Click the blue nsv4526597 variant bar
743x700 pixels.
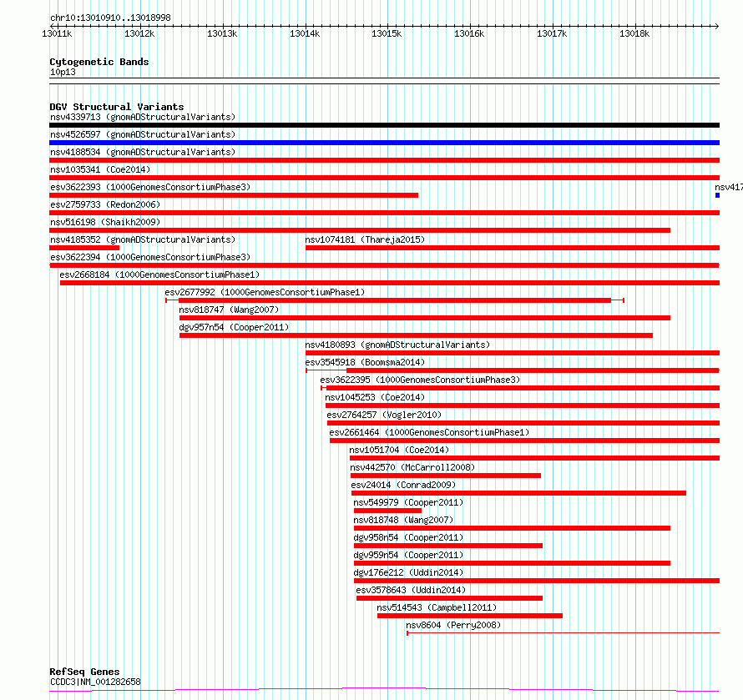tap(384, 143)
